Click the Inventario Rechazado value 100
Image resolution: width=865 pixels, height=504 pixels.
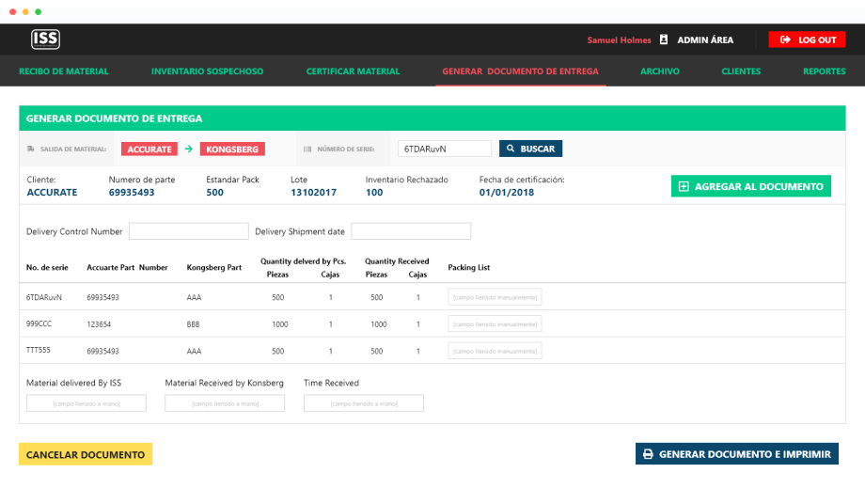(374, 193)
